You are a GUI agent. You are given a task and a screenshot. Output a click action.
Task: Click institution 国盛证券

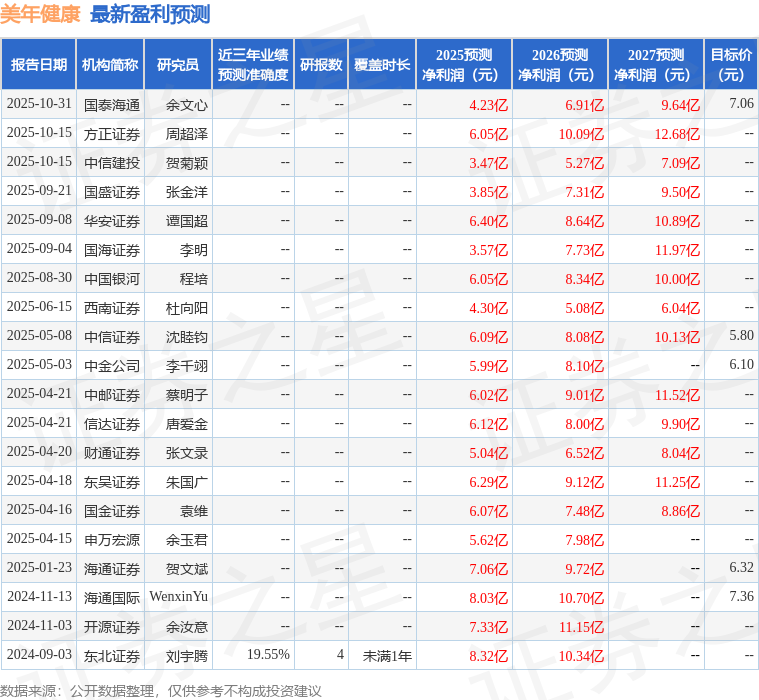click(112, 192)
